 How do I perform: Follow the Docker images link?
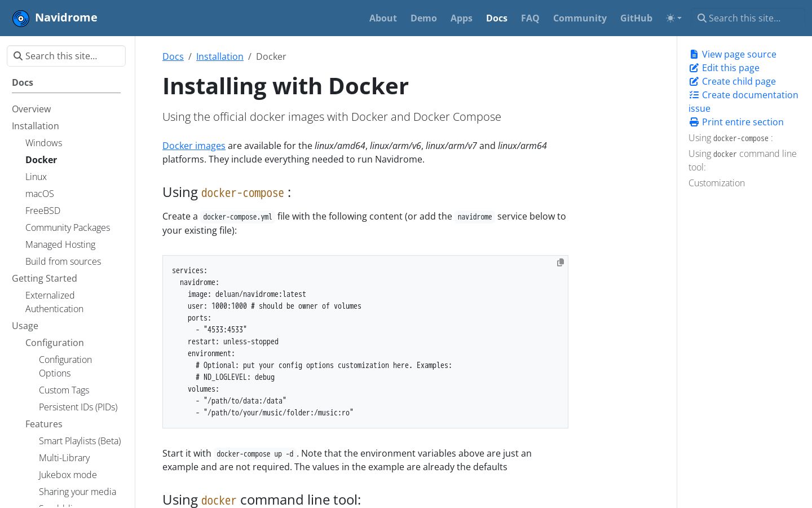click(194, 146)
